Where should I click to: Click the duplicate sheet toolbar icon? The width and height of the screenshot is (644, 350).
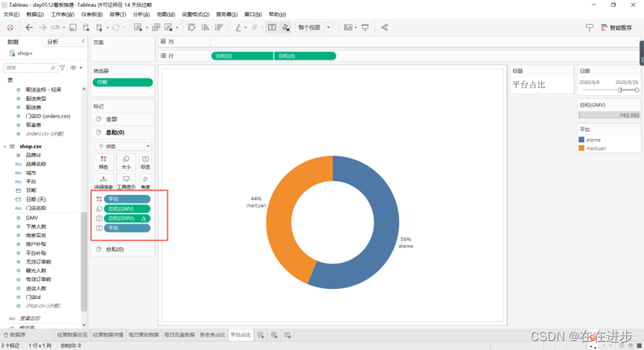point(156,28)
